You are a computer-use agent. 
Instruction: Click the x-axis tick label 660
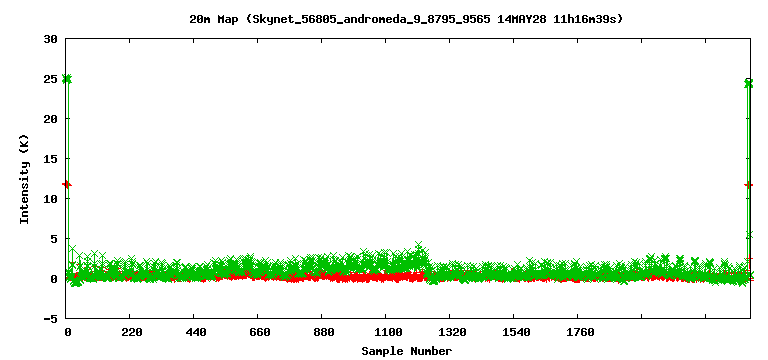coord(260,333)
